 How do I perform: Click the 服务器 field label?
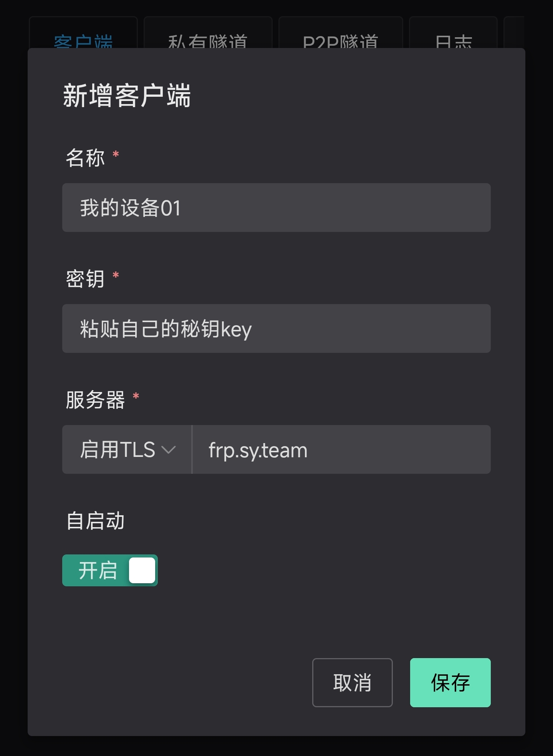[95, 400]
